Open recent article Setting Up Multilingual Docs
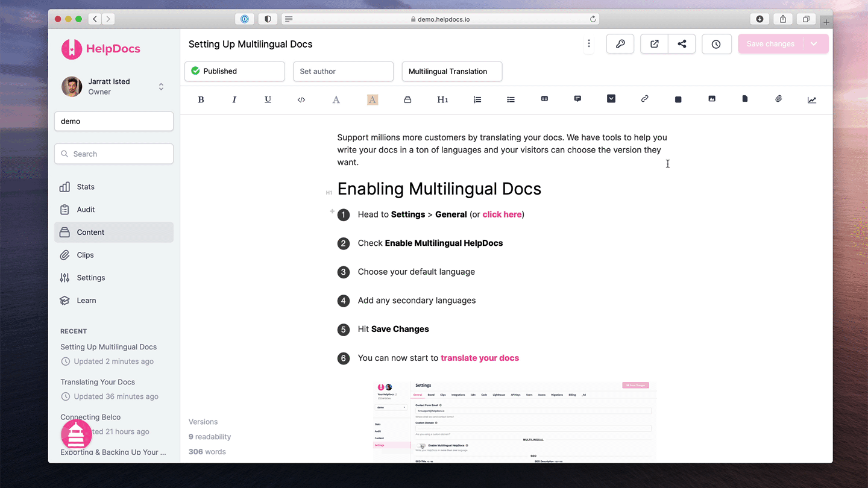The width and height of the screenshot is (868, 488). tap(108, 347)
